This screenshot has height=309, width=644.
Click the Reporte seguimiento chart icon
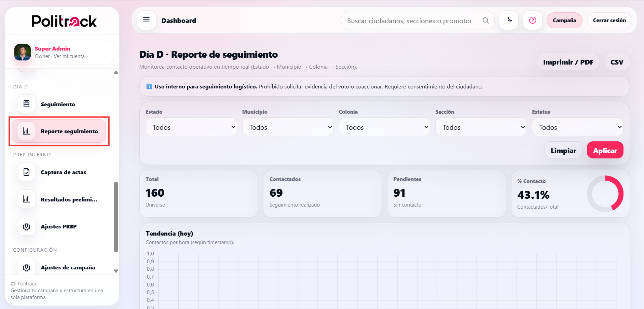coord(26,131)
